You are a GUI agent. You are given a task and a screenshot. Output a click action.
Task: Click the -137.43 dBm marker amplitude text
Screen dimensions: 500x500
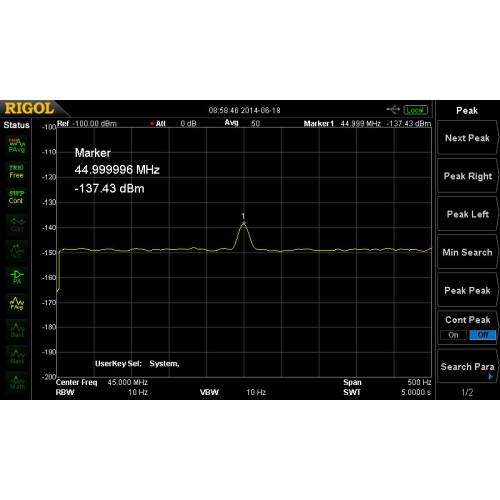(x=109, y=188)
